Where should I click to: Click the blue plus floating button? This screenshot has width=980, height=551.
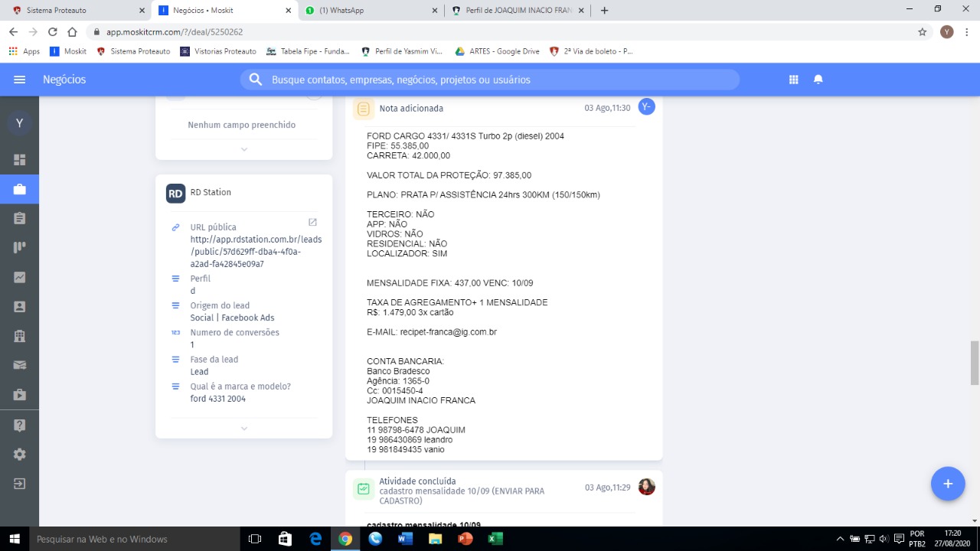tap(947, 484)
